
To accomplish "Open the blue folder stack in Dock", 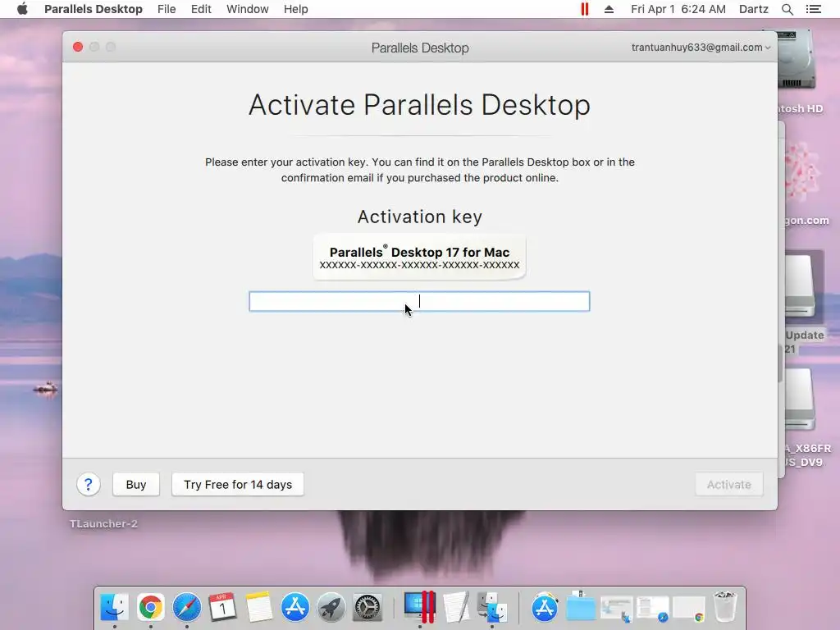I will click(580, 607).
